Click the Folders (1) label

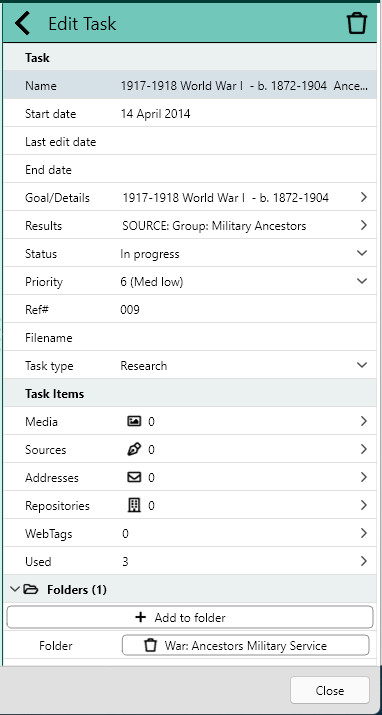point(77,590)
